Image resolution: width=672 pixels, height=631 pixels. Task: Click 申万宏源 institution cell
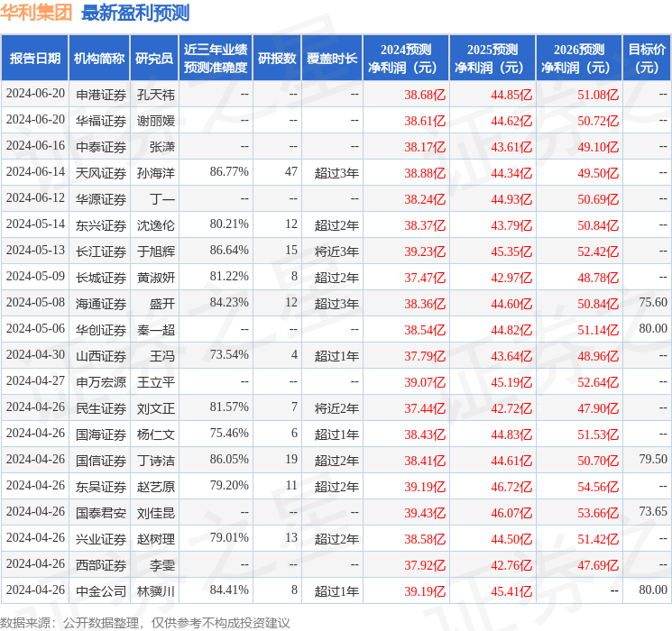click(x=101, y=382)
